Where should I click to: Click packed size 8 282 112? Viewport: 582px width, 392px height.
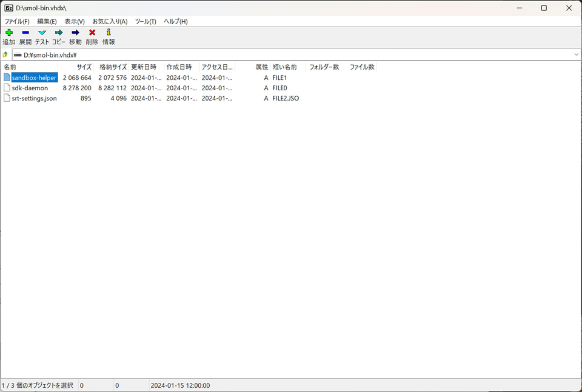click(113, 88)
